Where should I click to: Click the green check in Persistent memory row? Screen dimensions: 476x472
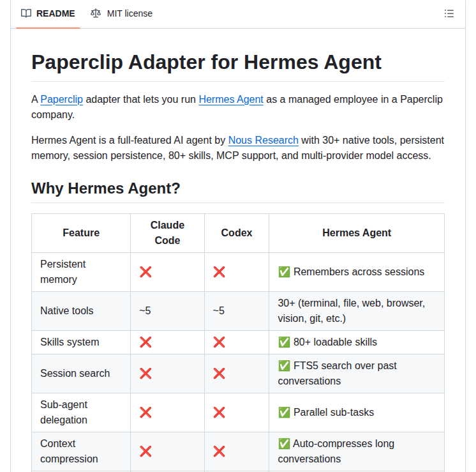(284, 271)
